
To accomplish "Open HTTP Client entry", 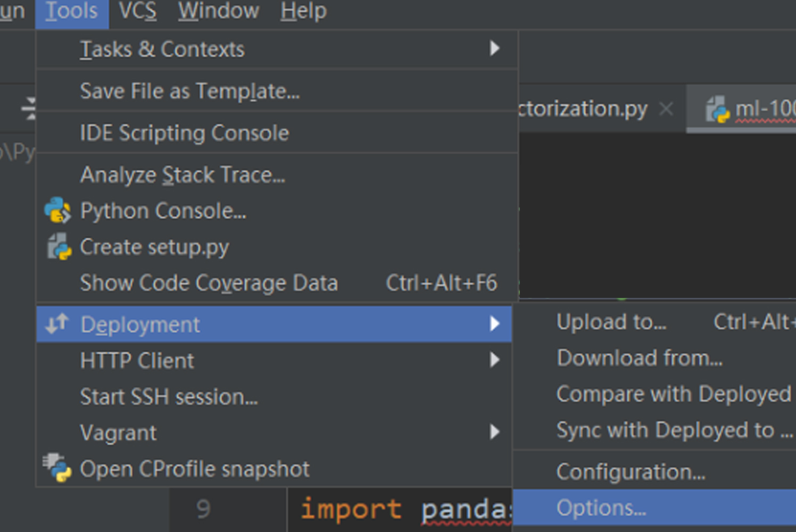I will [274, 361].
